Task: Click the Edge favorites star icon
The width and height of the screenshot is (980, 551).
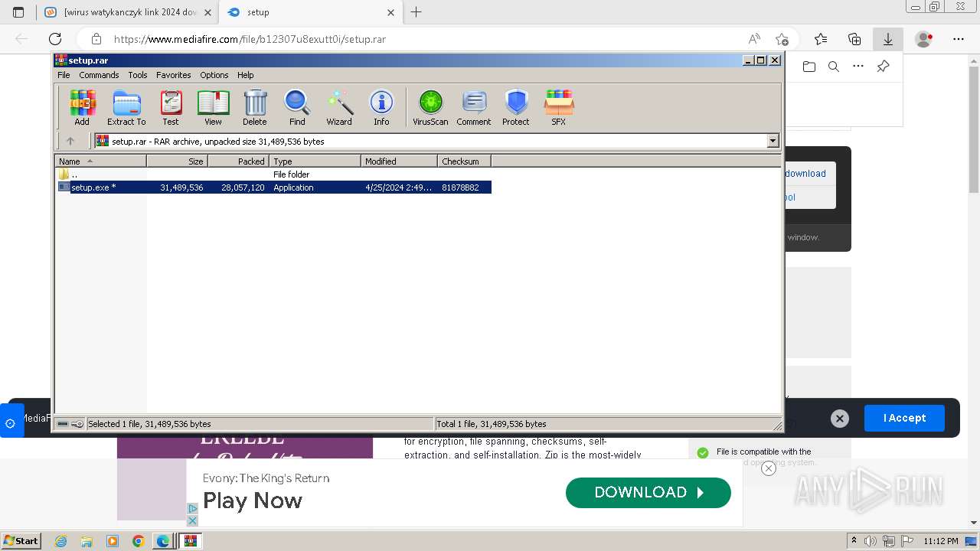Action: [821, 39]
